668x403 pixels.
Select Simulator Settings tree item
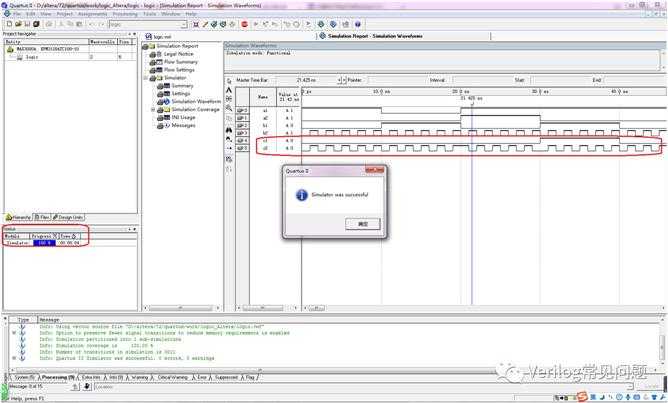click(181, 93)
